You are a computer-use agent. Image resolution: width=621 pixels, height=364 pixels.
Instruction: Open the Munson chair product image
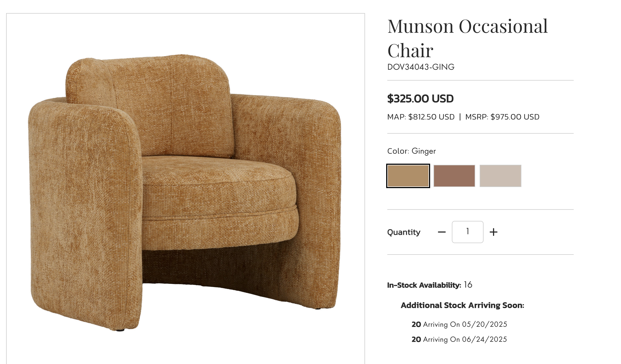(186, 192)
